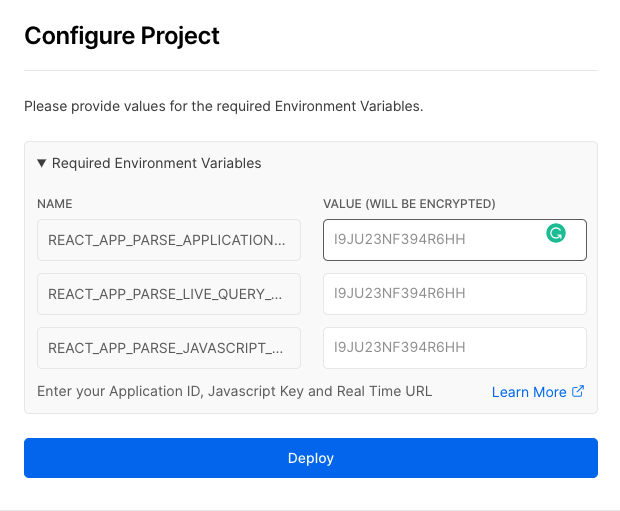Image resolution: width=620 pixels, height=511 pixels.
Task: Select the REACT_APP_PARSE_LIVE_QUERY name field
Action: tap(169, 294)
